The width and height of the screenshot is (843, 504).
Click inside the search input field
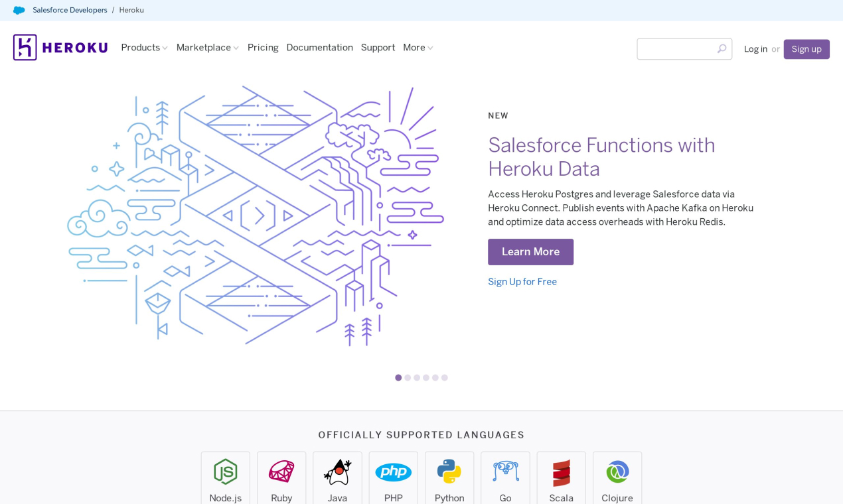[x=677, y=48]
